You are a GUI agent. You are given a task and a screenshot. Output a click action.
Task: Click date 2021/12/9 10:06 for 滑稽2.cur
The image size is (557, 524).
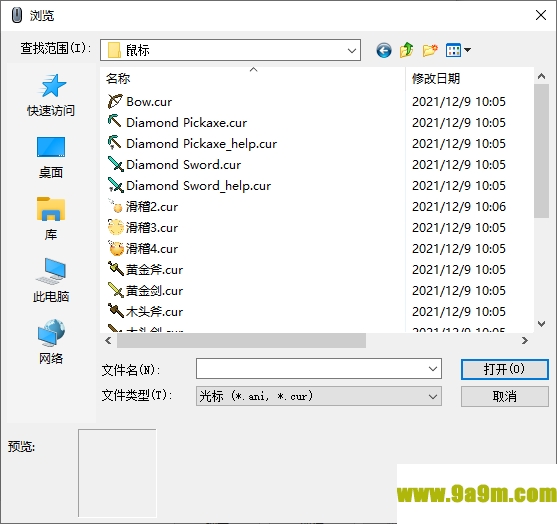[x=459, y=206]
